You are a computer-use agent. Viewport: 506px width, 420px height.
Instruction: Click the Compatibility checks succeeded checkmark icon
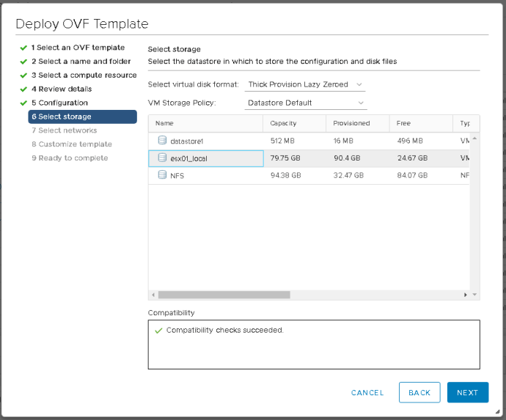(158, 331)
